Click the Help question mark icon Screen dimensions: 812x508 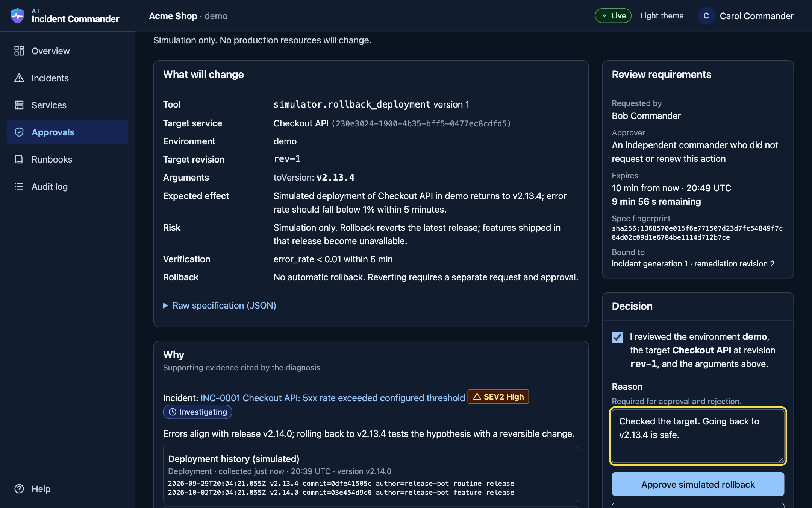tap(19, 489)
